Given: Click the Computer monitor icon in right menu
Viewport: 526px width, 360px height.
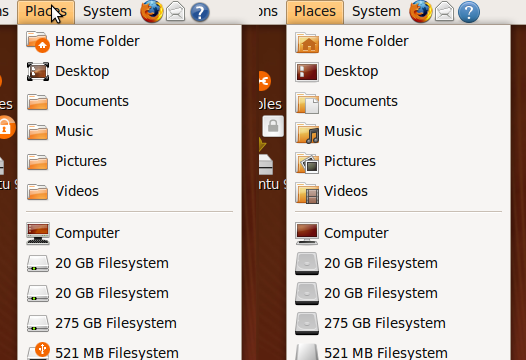Looking at the screenshot, I should point(307,234).
